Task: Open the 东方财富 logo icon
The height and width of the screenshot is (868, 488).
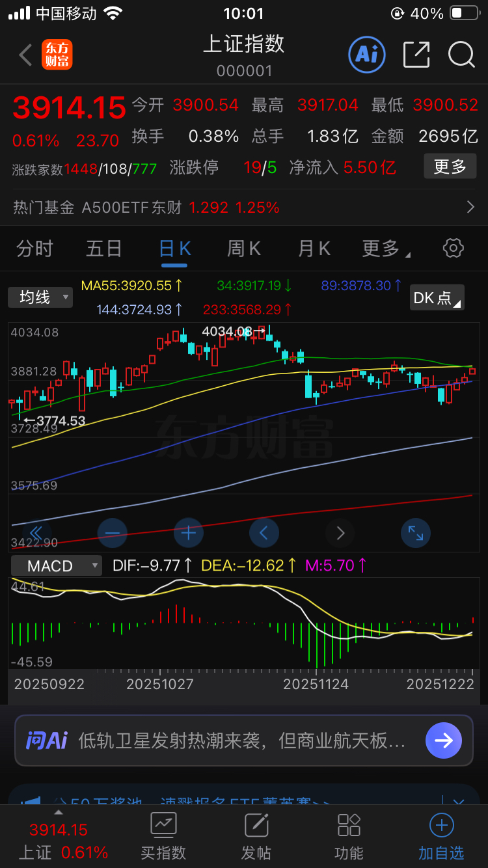Action: point(57,55)
